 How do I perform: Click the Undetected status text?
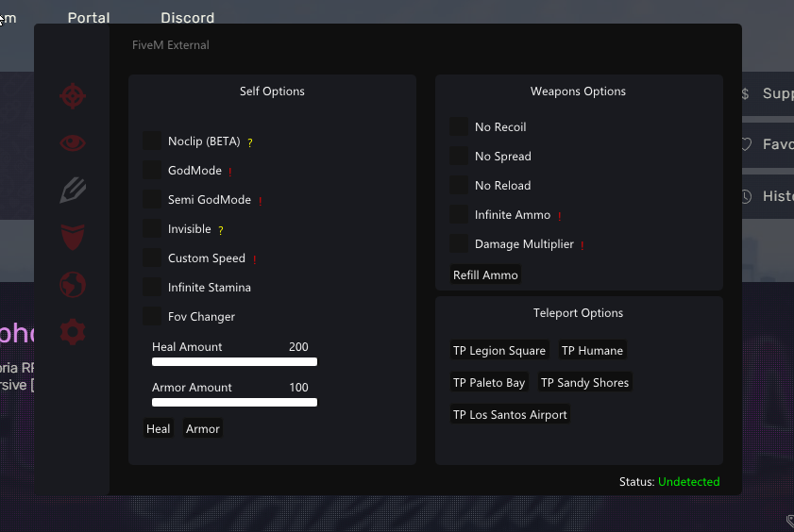688,481
